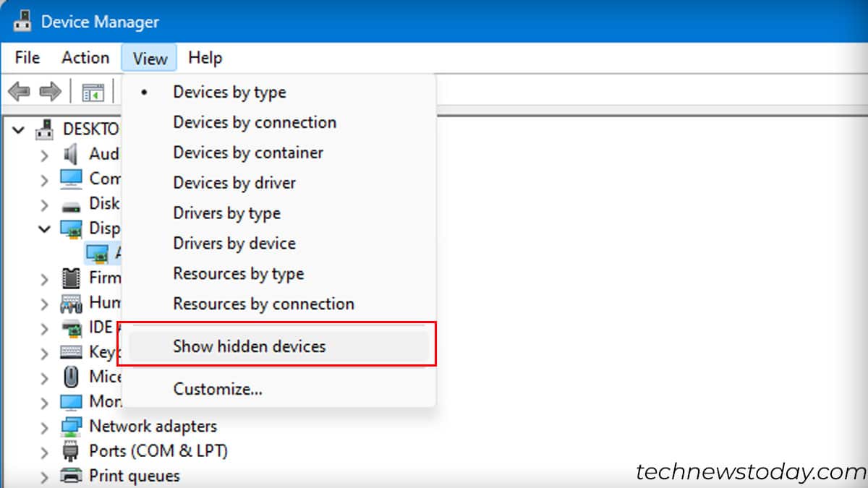Open the File menu
This screenshot has height=488, width=868.
[x=27, y=58]
